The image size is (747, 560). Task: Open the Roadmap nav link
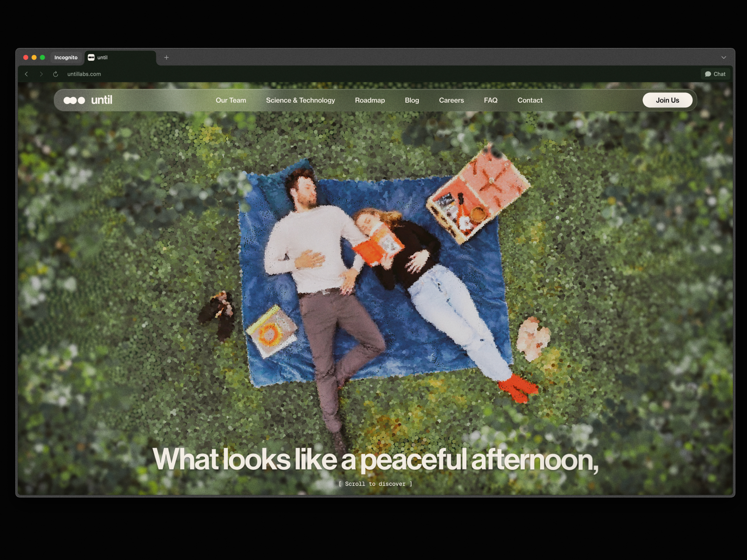pyautogui.click(x=370, y=100)
